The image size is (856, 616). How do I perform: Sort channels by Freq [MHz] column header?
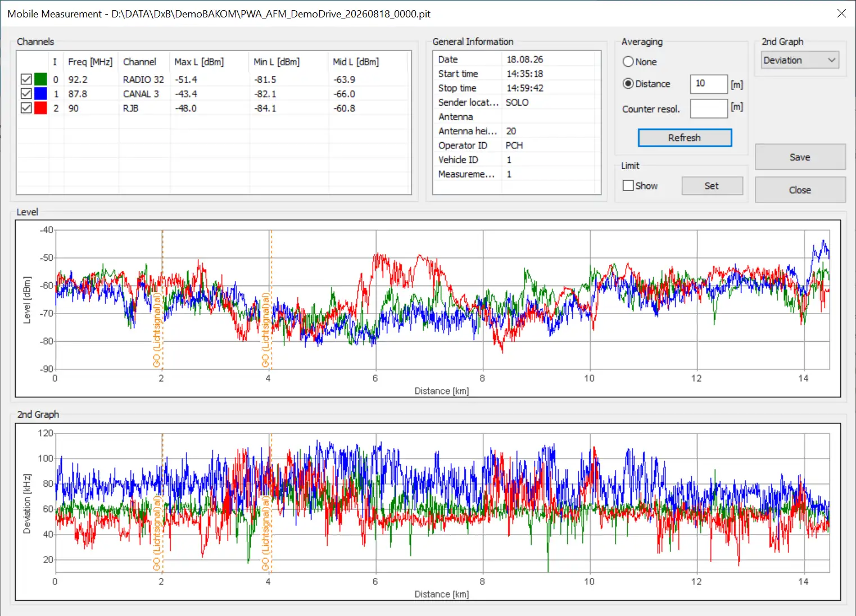tap(90, 62)
